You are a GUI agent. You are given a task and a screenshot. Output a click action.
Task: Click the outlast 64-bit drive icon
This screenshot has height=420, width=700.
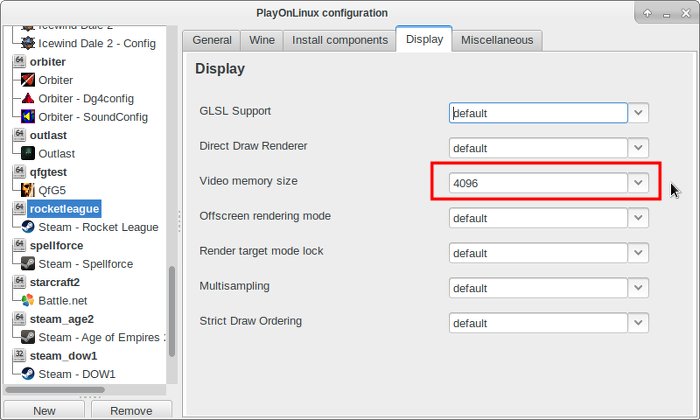pyautogui.click(x=19, y=135)
